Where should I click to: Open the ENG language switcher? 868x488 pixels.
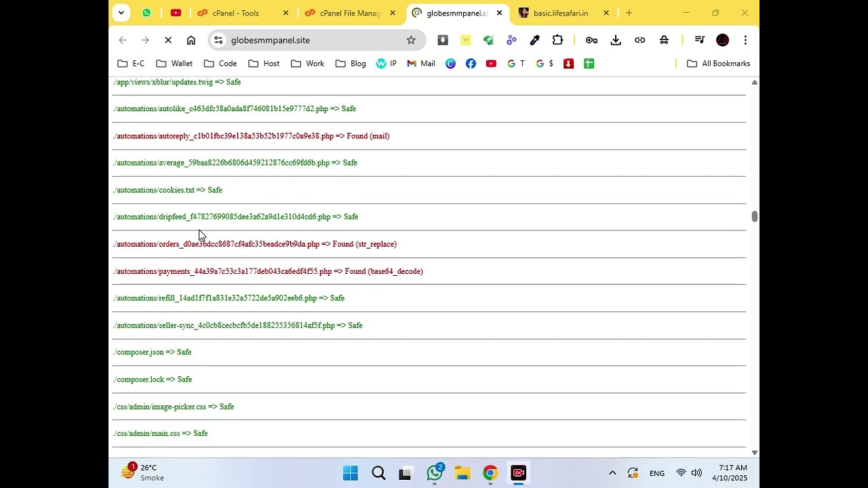click(657, 473)
